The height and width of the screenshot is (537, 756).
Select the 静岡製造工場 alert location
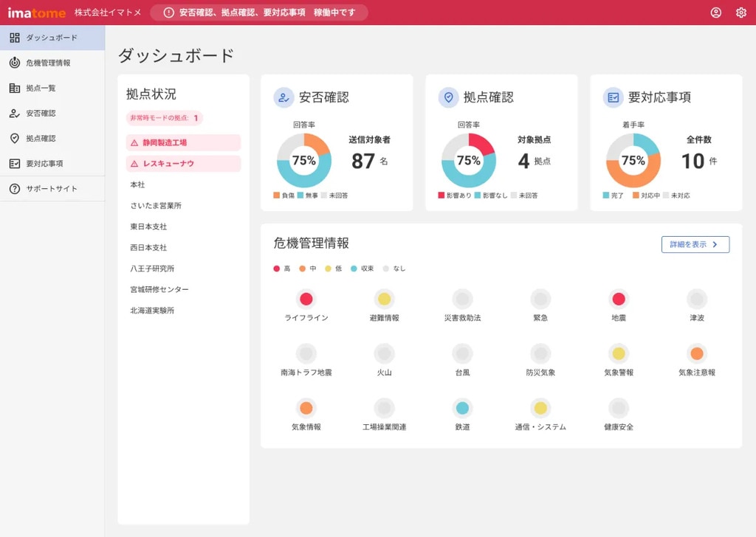183,142
